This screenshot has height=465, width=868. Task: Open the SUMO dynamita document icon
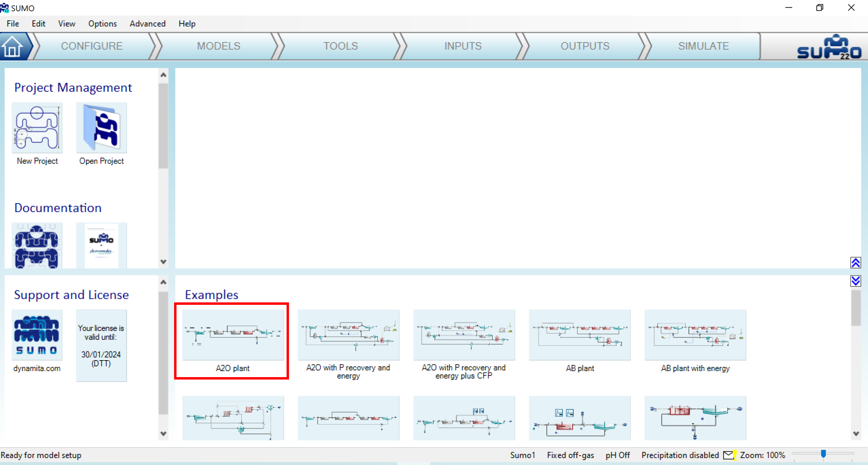click(x=101, y=246)
